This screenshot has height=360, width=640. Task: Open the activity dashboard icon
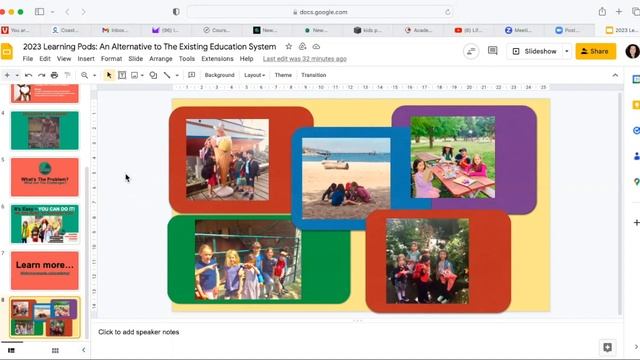coord(471,51)
